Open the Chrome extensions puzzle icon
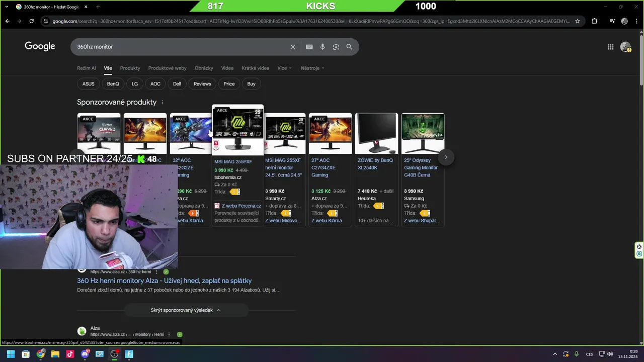644x362 pixels. point(594,21)
